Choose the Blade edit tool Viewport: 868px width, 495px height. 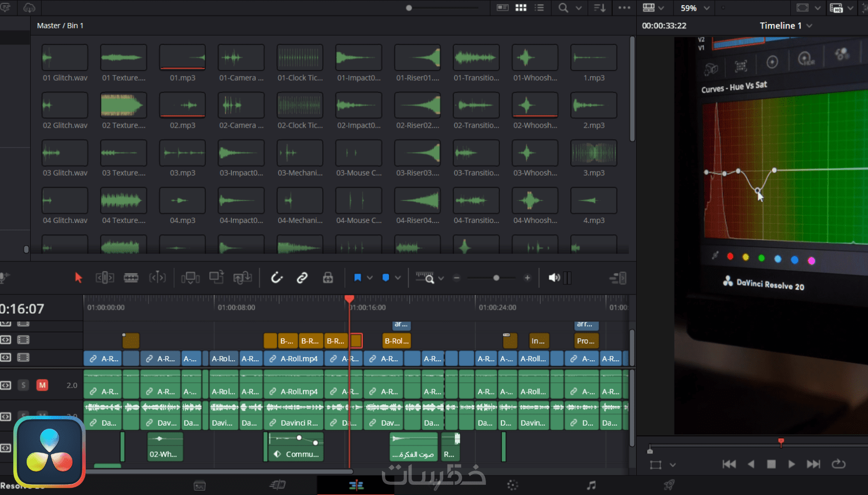click(131, 278)
